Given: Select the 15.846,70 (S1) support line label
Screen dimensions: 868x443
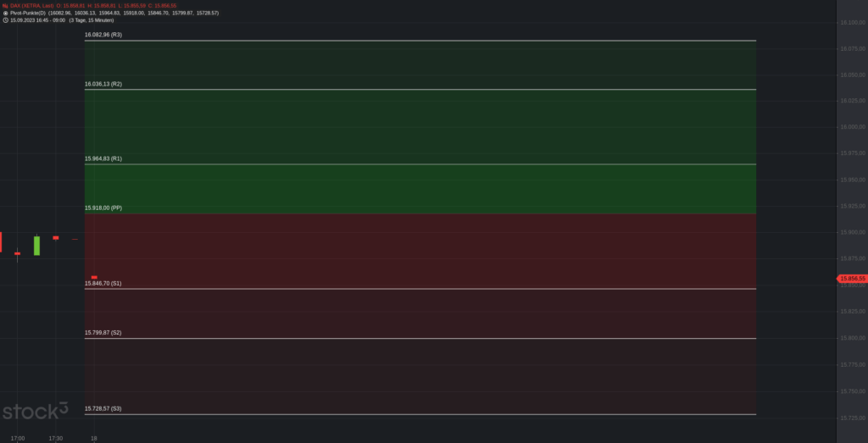Looking at the screenshot, I should (x=103, y=283).
